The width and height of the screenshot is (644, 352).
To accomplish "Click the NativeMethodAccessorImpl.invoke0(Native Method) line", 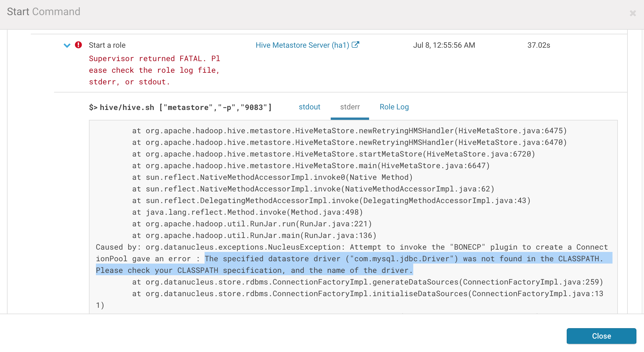I will pyautogui.click(x=272, y=177).
